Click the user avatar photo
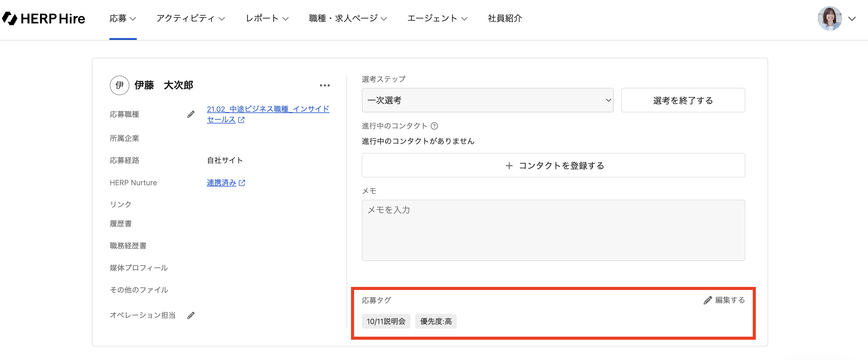 829,18
